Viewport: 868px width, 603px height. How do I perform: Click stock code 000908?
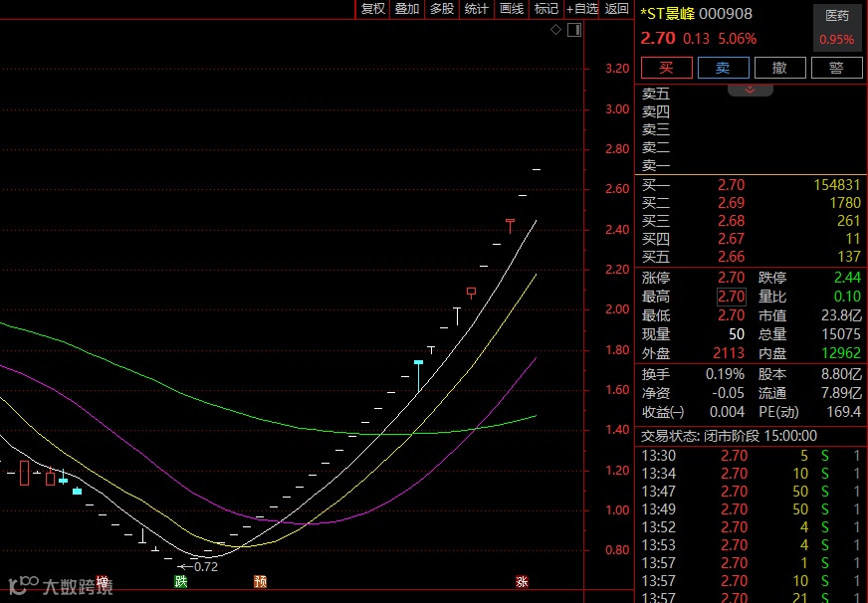click(x=726, y=14)
